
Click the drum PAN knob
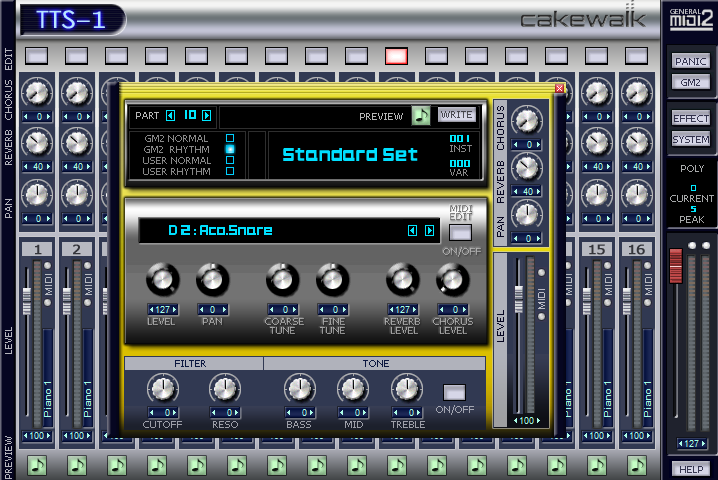coord(212,279)
